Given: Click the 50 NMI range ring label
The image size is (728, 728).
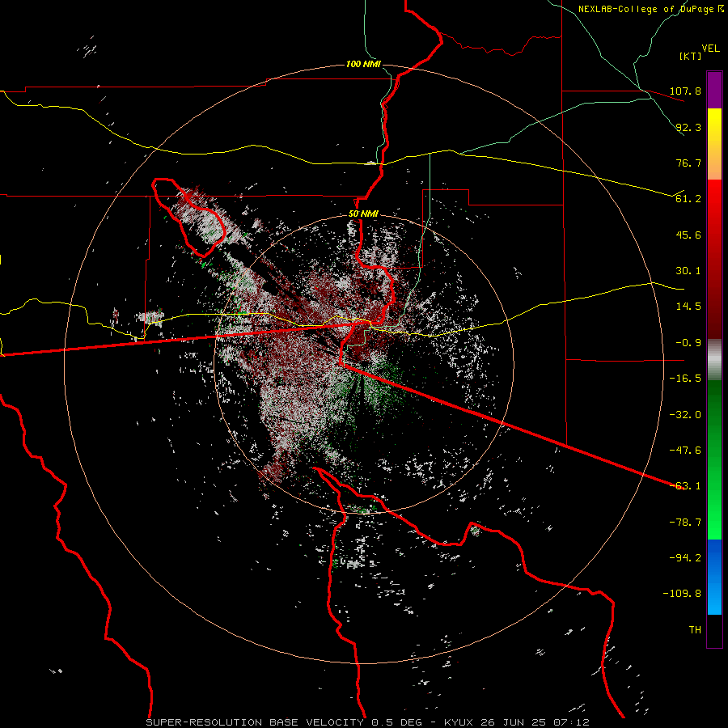Looking at the screenshot, I should click(363, 214).
